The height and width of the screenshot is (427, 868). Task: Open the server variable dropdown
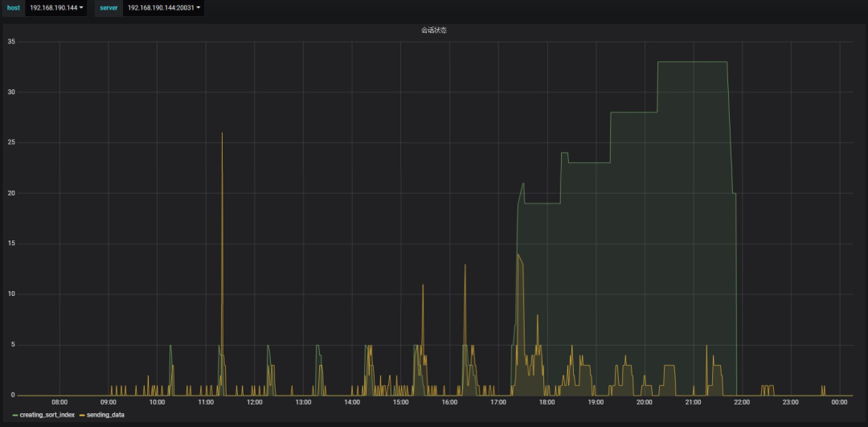[162, 8]
